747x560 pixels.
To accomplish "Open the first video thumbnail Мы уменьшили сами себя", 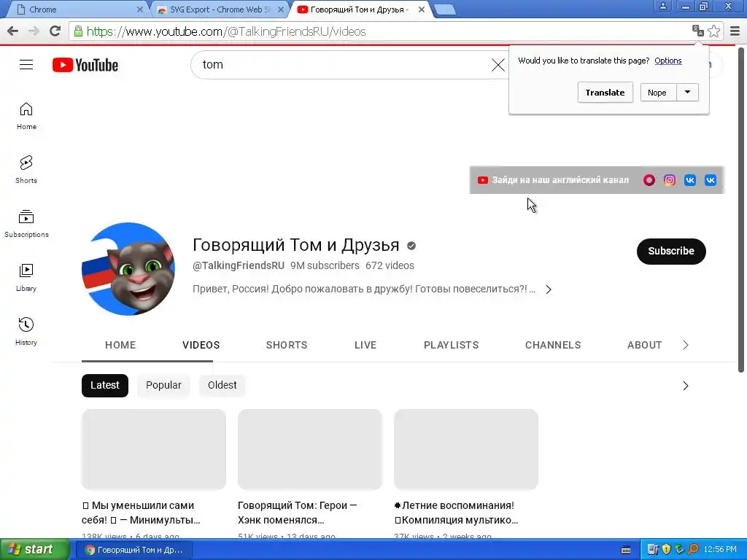I will [153, 449].
